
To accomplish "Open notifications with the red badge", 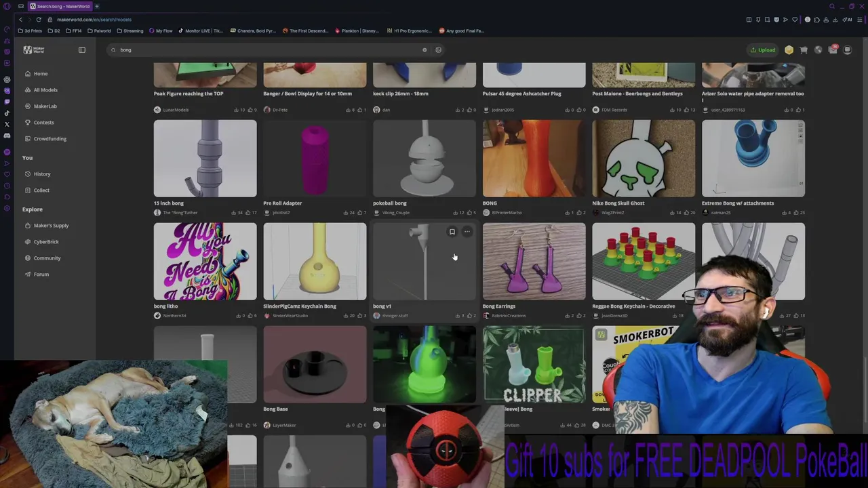I will [x=833, y=49].
